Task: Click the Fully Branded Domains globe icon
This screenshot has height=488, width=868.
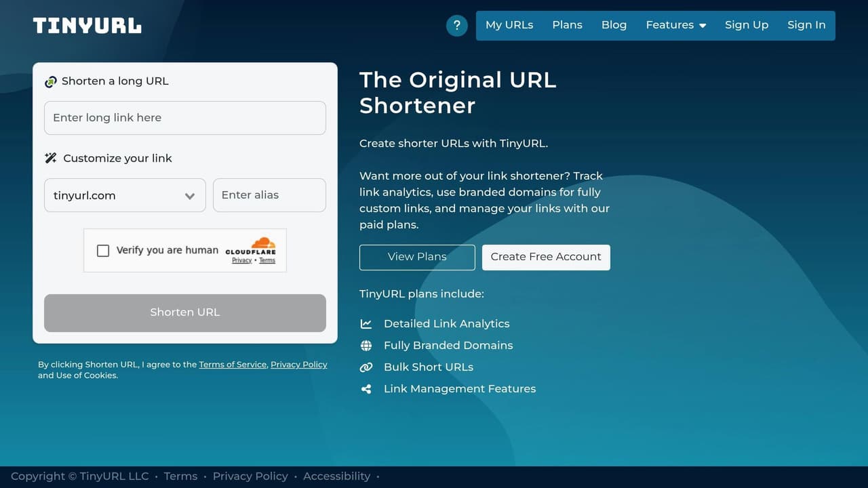Action: click(x=366, y=346)
